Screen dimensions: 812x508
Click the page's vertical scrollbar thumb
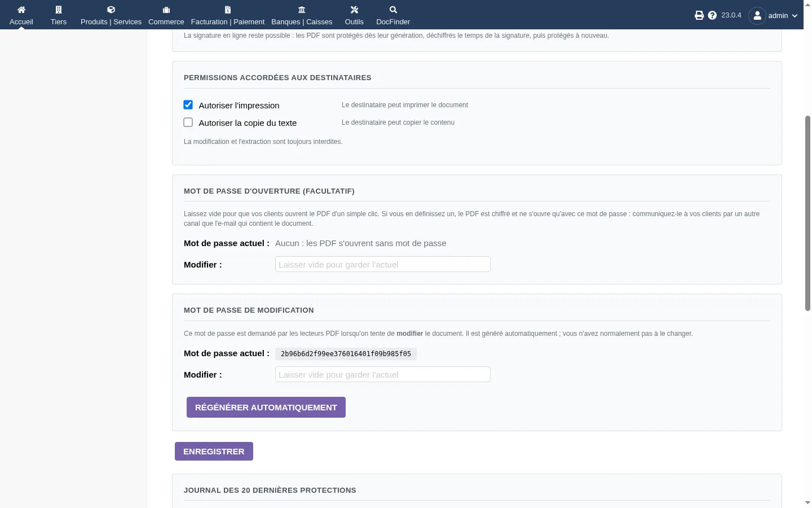coord(807,213)
